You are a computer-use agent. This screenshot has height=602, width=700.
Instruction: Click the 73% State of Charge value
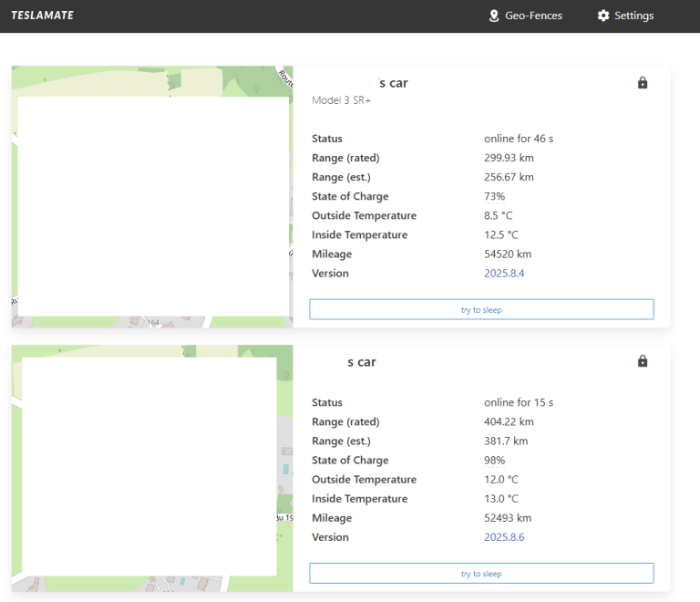pos(494,197)
